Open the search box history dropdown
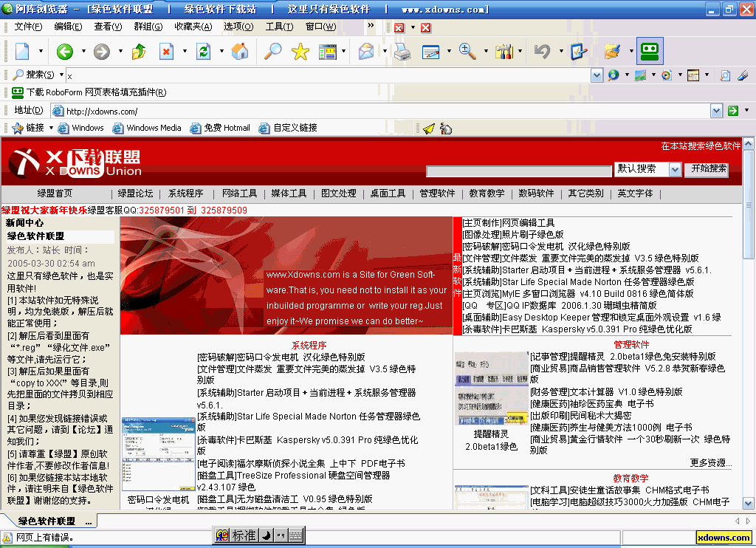This screenshot has width=756, height=548. point(597,75)
